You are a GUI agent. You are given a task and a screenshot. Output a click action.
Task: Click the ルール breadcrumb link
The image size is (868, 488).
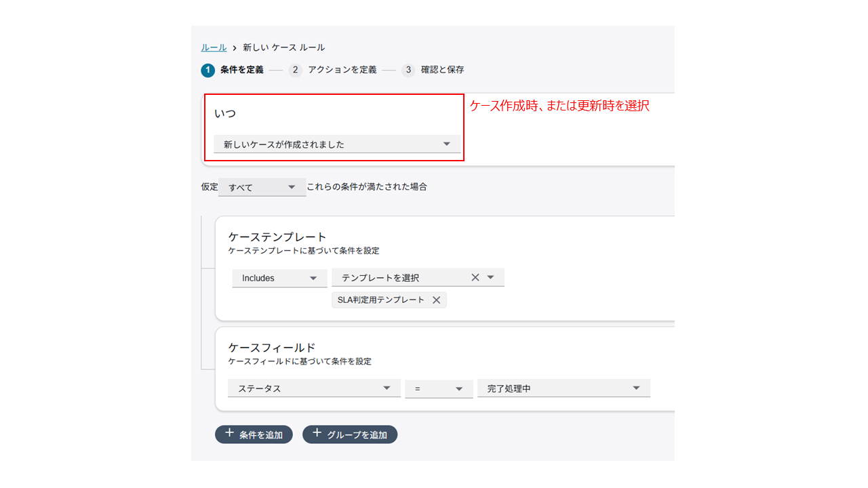[214, 47]
